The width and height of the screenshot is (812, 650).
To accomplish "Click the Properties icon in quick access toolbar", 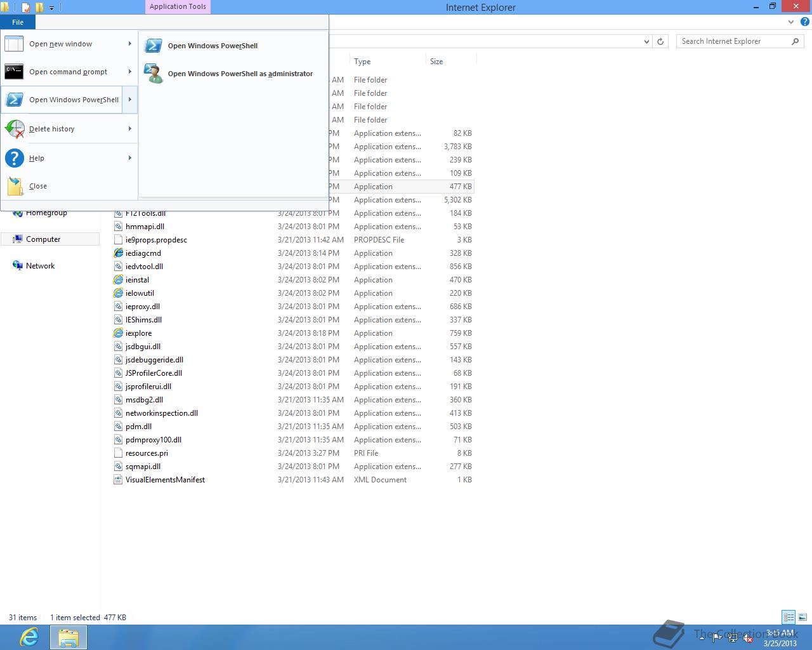I will [25, 8].
